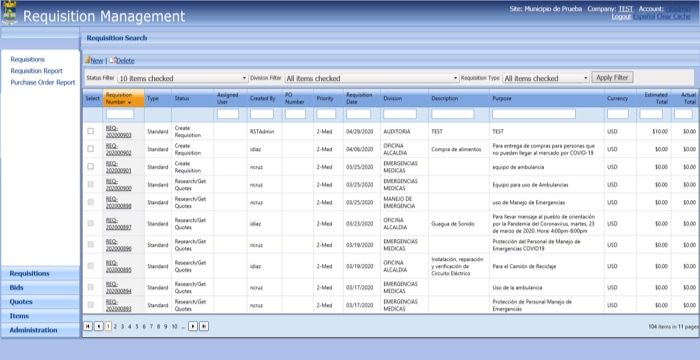
Task: Click the TEST company link
Action: click(626, 9)
